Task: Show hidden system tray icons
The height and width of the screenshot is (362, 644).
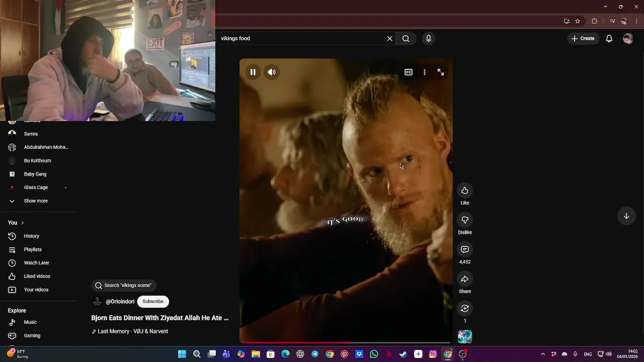Action: pyautogui.click(x=543, y=354)
